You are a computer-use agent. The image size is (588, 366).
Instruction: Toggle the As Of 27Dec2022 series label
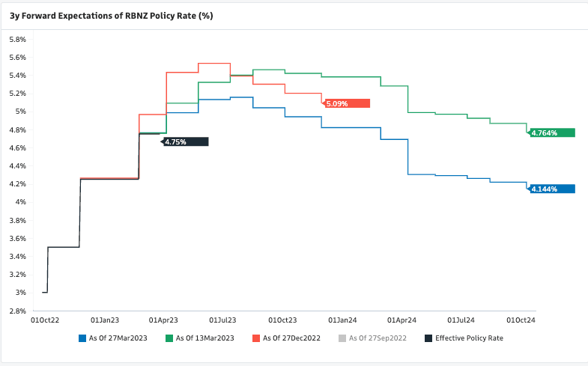[x=291, y=338]
